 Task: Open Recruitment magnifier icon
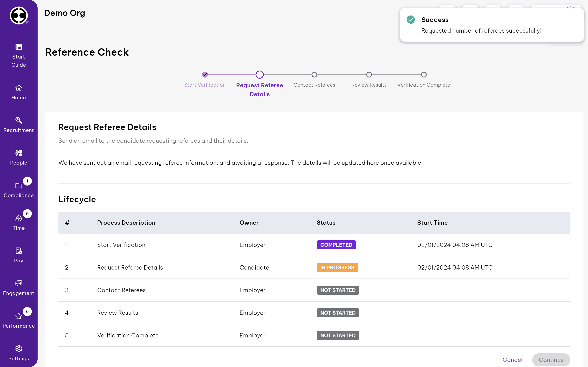click(19, 120)
